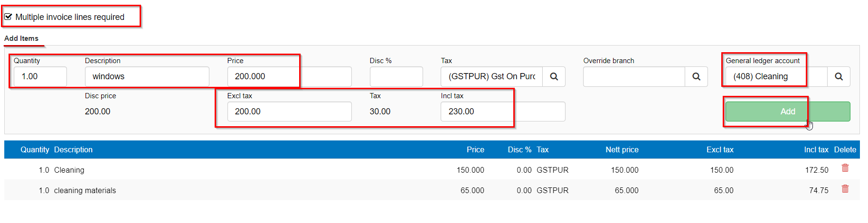Click the Tax code GSTPUR field
The height and width of the screenshot is (223, 868).
pos(492,76)
